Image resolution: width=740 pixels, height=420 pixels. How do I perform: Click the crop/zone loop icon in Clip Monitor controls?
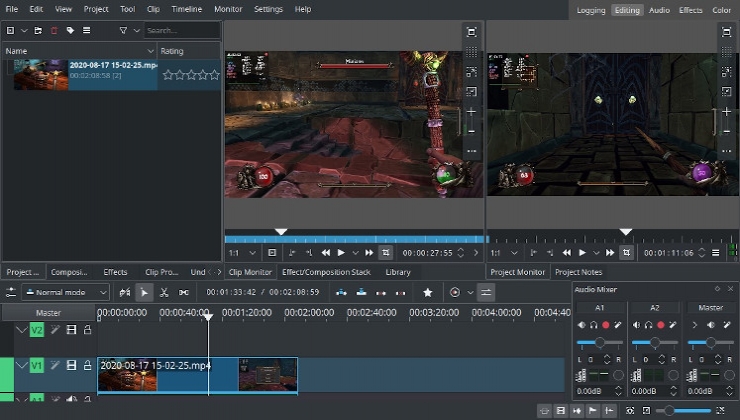386,253
